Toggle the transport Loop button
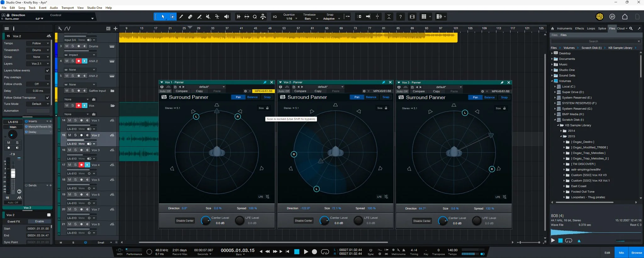Viewport: 644px width, 258px height. [x=325, y=252]
